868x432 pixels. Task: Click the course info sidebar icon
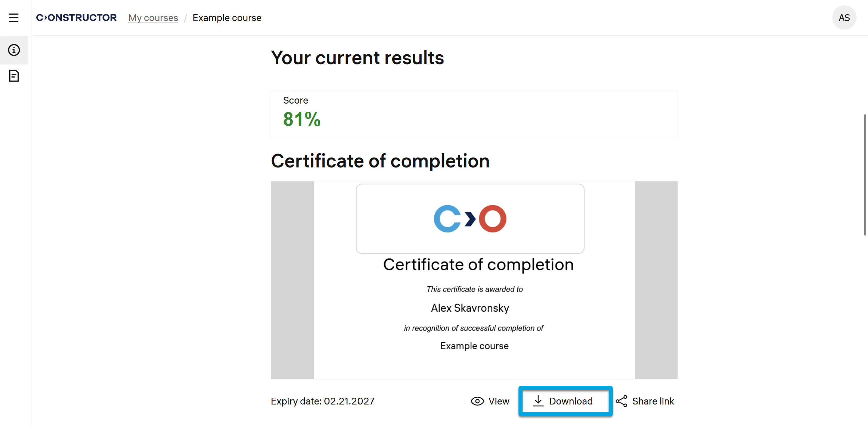pyautogui.click(x=14, y=50)
